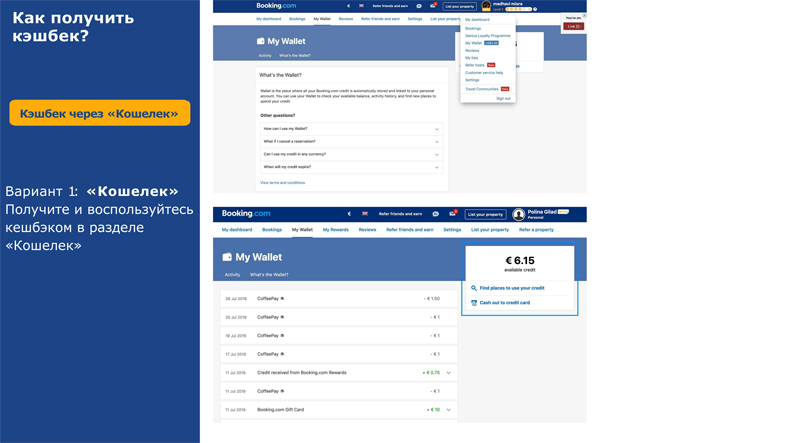Click CoffeePay cup icon in 25 Jul 2019 row
788x443 pixels.
pos(282,317)
